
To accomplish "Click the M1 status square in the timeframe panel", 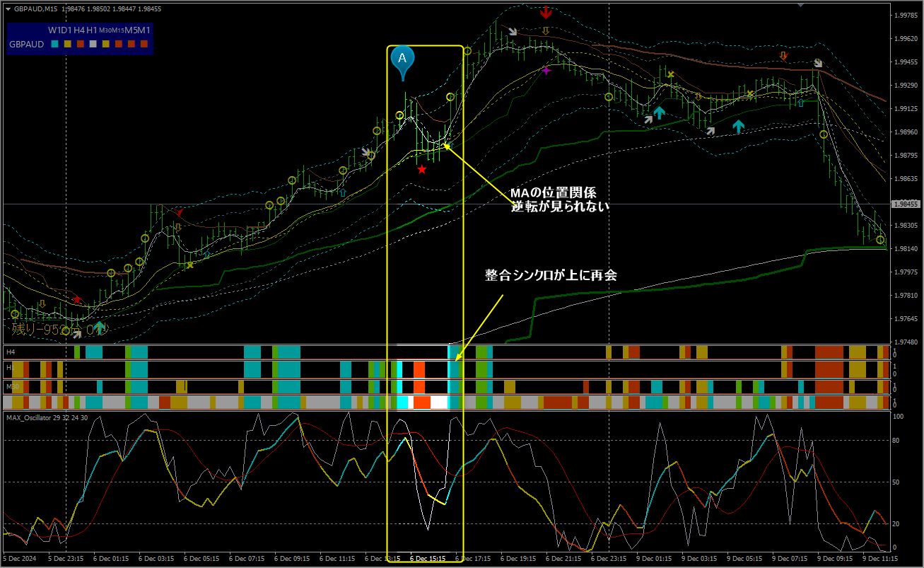I will (144, 44).
